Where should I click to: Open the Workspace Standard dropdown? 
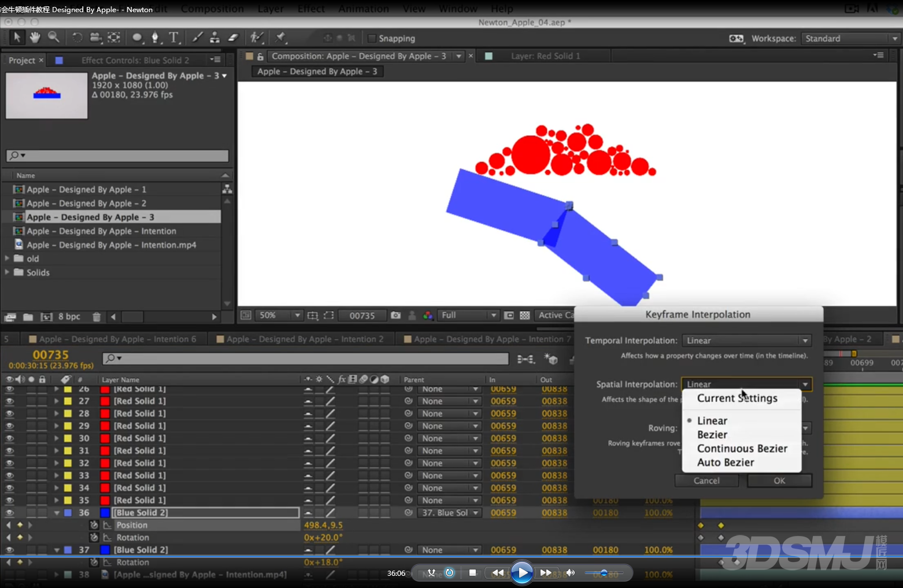point(851,39)
